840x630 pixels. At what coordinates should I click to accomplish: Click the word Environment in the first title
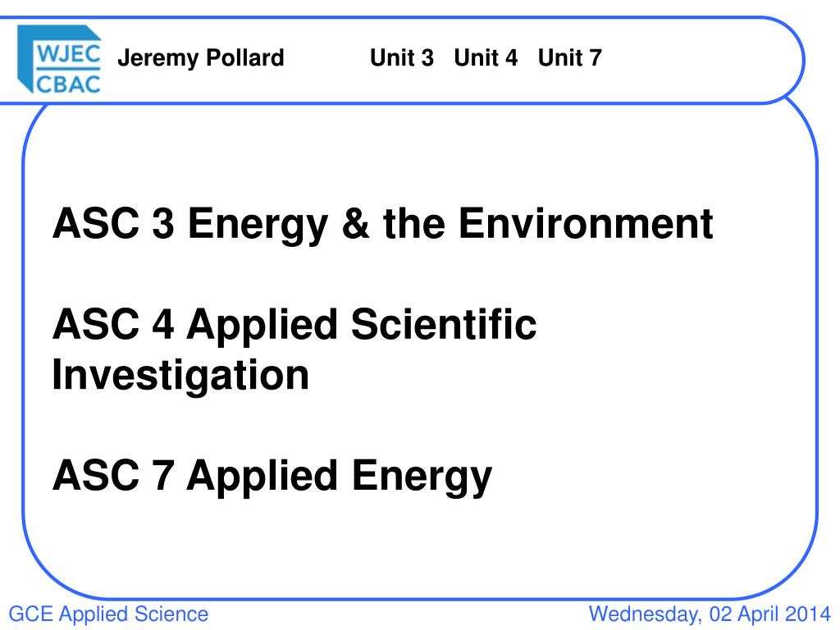(x=586, y=223)
